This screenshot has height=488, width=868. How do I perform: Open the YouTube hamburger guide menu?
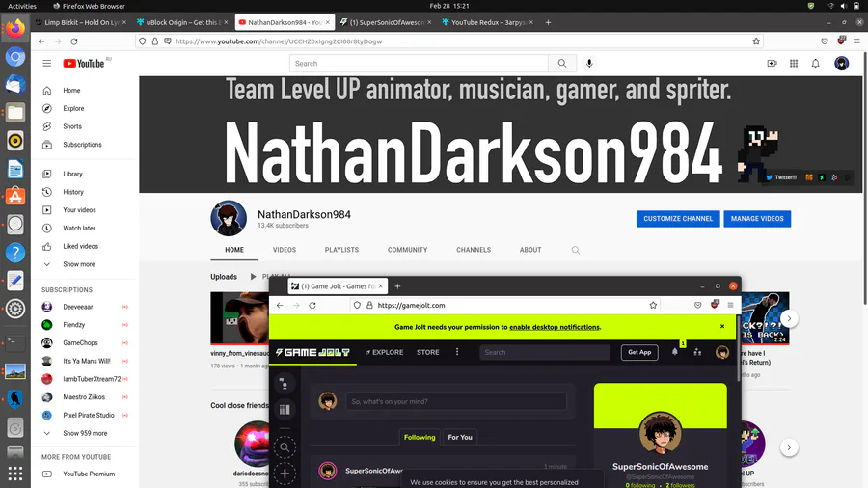(47, 63)
